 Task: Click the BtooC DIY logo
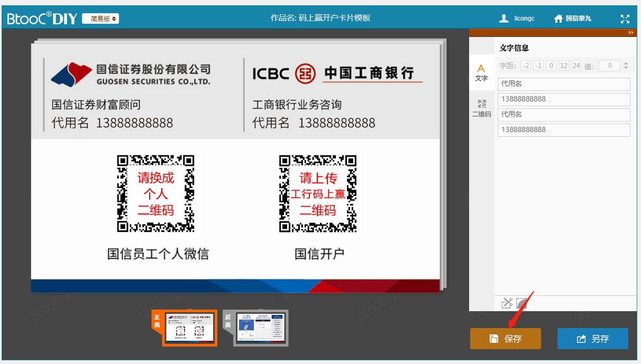(42, 18)
